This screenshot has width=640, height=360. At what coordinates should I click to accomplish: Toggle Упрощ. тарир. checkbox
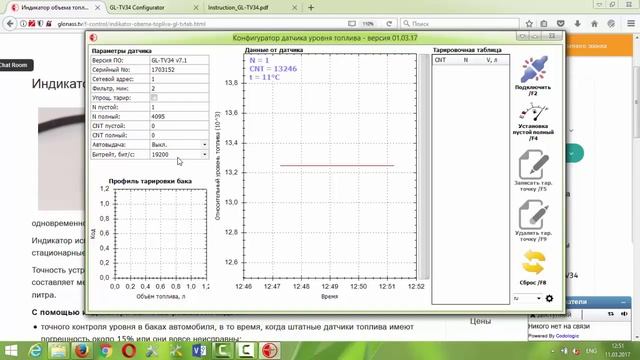pos(154,98)
